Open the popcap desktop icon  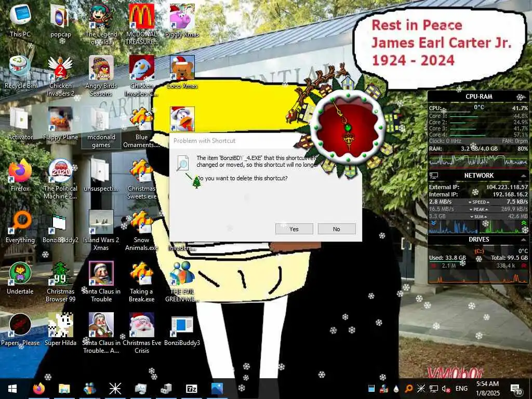pos(60,20)
